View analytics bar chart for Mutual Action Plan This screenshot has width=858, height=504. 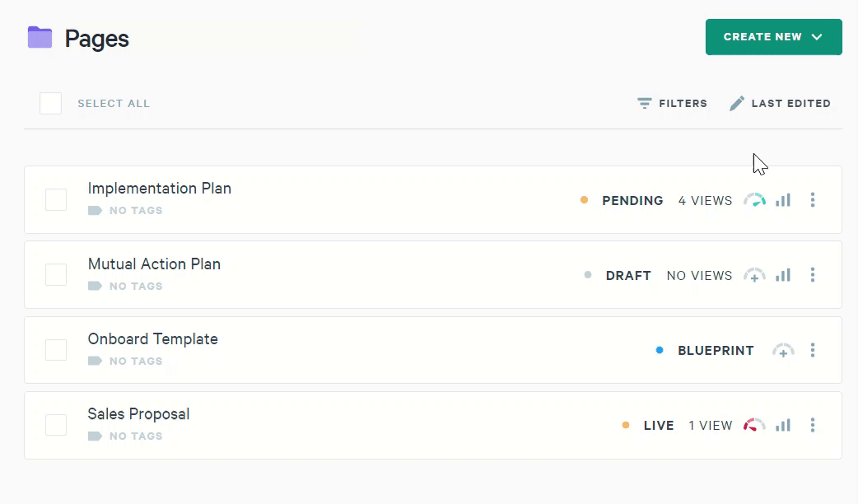click(783, 275)
